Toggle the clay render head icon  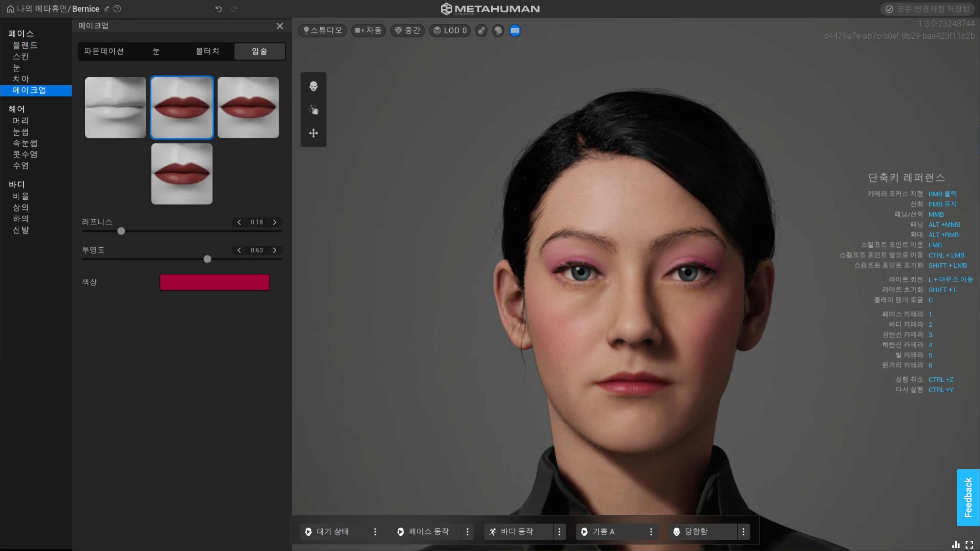pyautogui.click(x=498, y=30)
